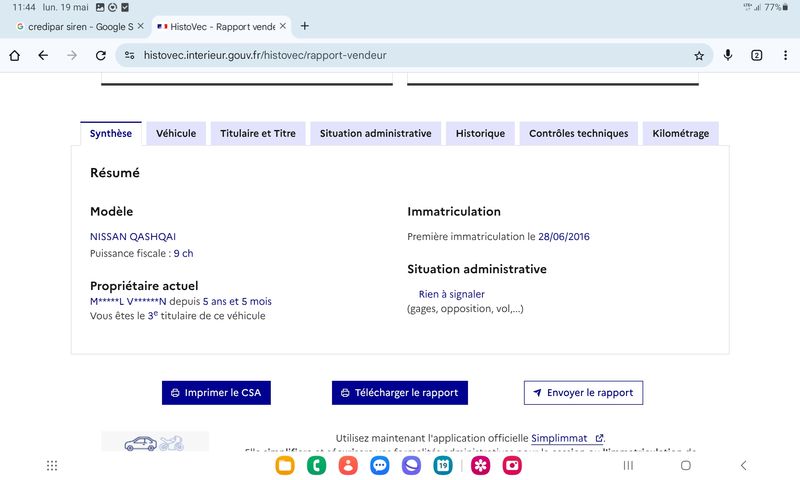This screenshot has height=480, width=800.
Task: Tap the external link icon after Simplimmat
Action: click(599, 438)
